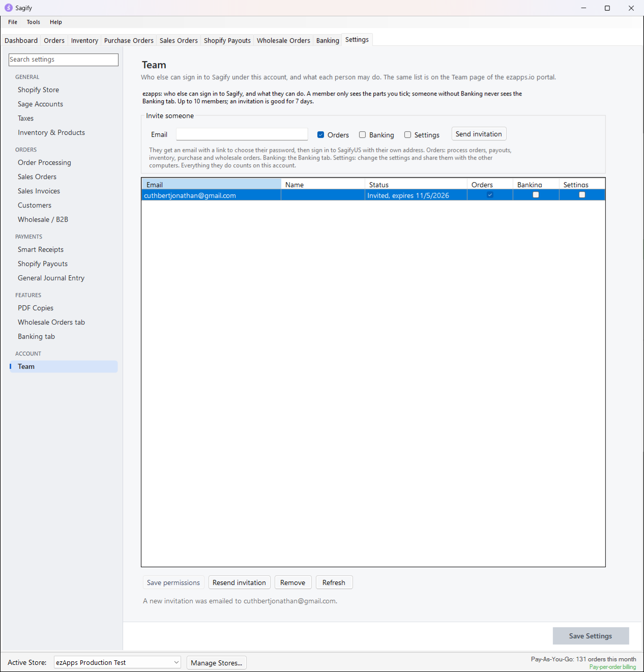Focus the Search settings box
Viewport: 644px width, 672px height.
[x=64, y=60]
